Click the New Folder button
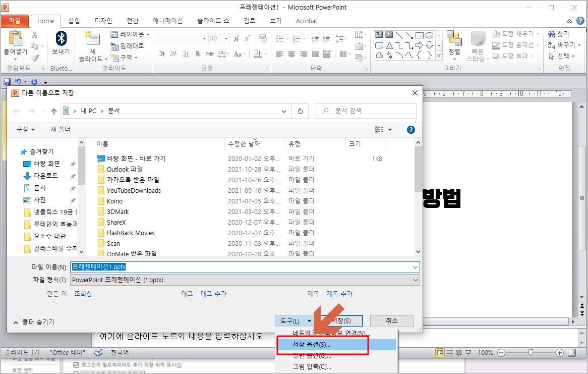Image resolution: width=588 pixels, height=374 pixels. (61, 130)
